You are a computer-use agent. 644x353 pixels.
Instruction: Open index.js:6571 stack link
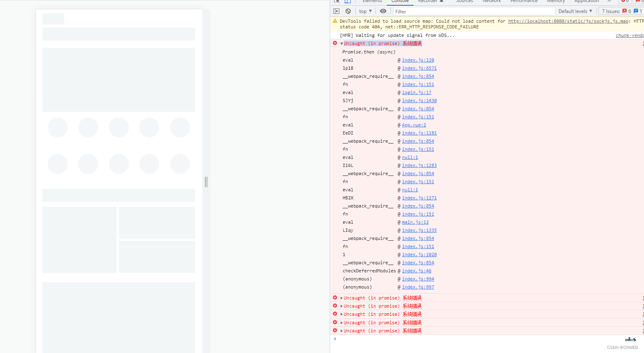coord(419,68)
